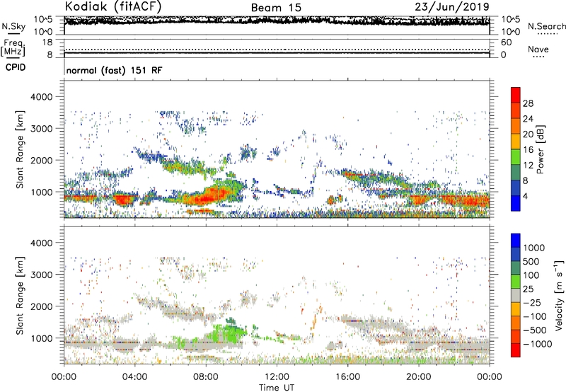Pick the blue top segment of Velocity color bar
566x392 pixels.
(516, 241)
